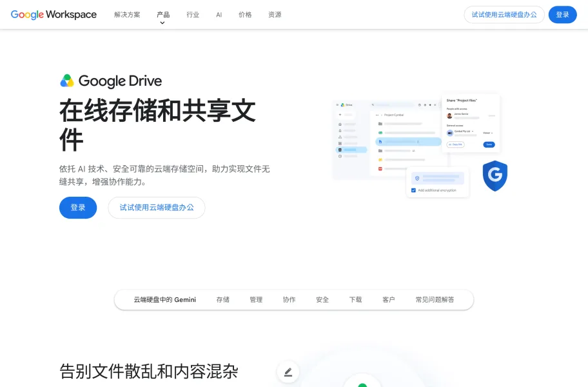Click the Google Drive product name text

[x=120, y=81]
